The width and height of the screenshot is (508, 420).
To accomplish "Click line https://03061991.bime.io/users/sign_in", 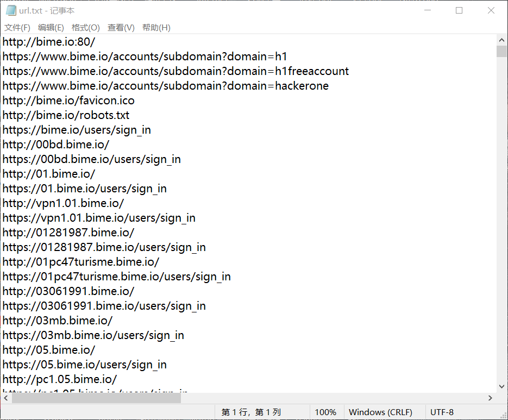I will [x=104, y=306].
